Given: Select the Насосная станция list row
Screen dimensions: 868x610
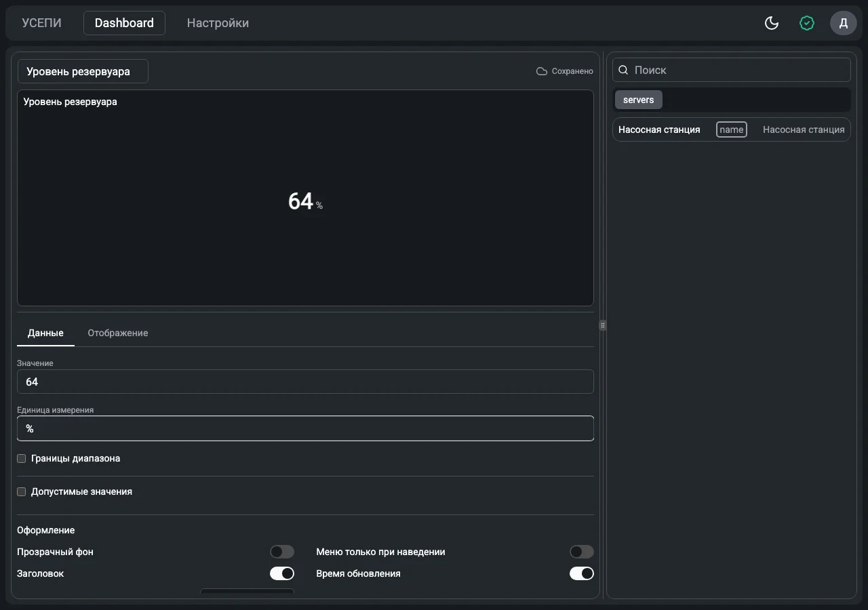Looking at the screenshot, I should pyautogui.click(x=732, y=129).
